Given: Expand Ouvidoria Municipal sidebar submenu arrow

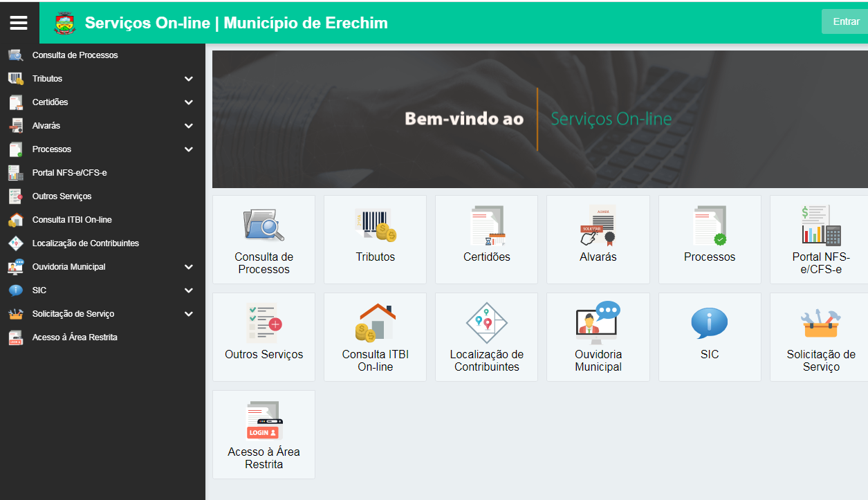Looking at the screenshot, I should tap(189, 267).
